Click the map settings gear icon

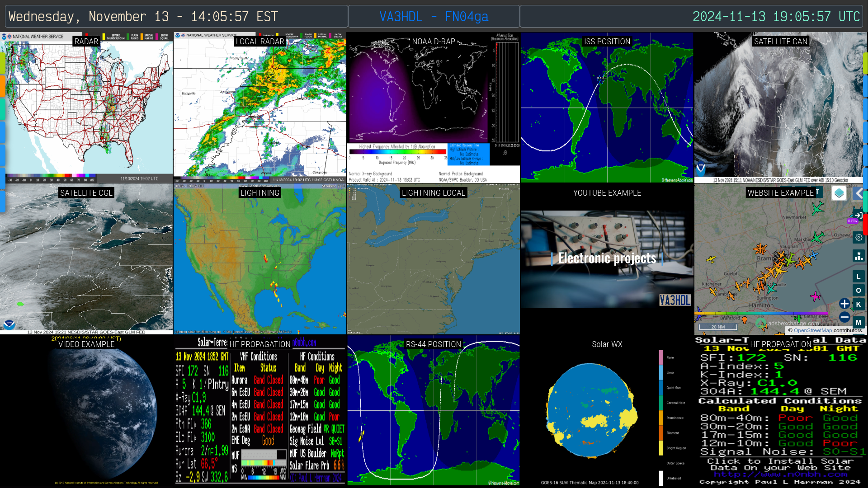click(x=859, y=238)
